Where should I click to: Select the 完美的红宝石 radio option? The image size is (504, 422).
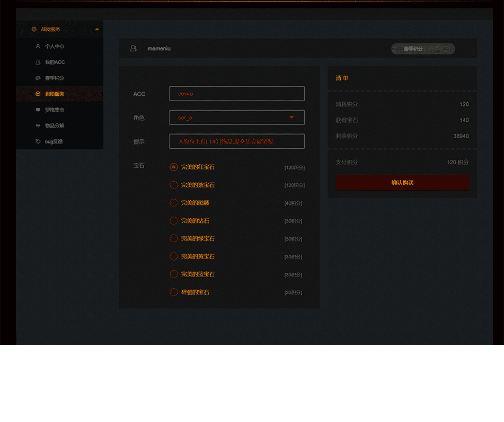click(173, 167)
